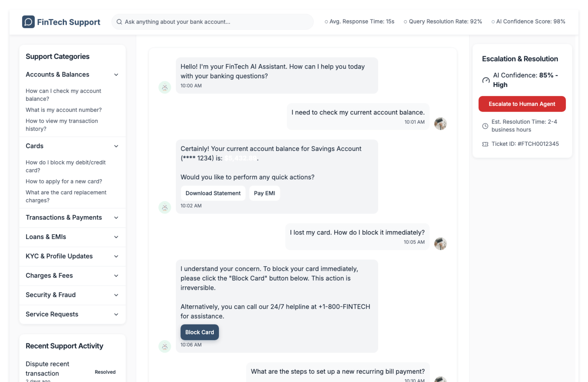Screen dimensions: 588x382
Task: Select 'What is my account number?' question
Action: click(63, 110)
